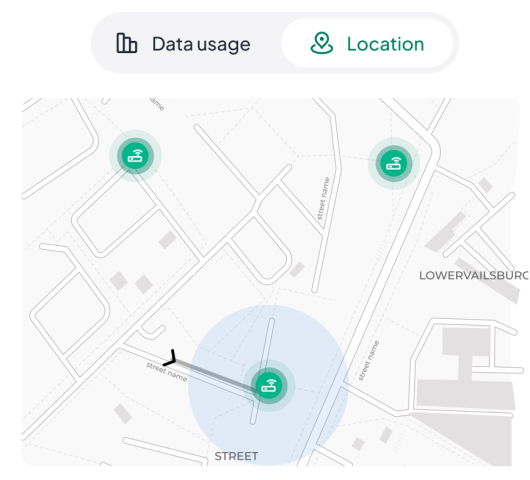The image size is (530, 480).
Task: Select the top-right router marker on map
Action: [x=394, y=164]
